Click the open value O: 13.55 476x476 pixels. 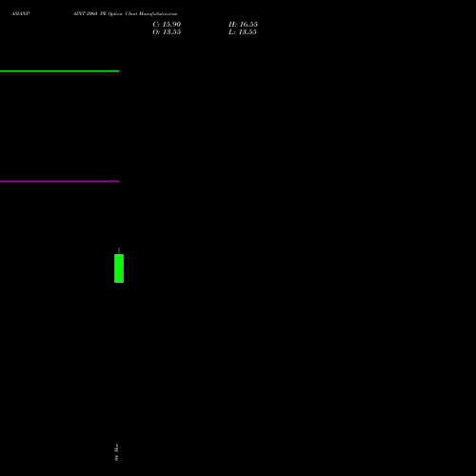click(167, 32)
